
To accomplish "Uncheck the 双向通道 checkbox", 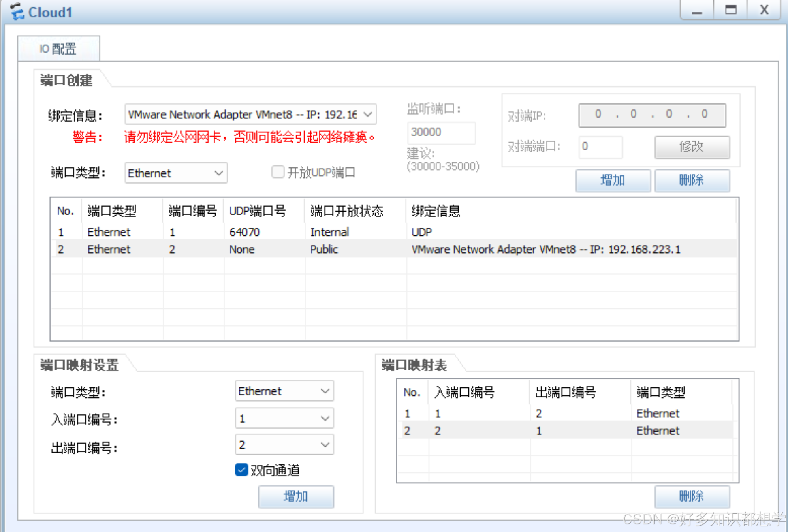I will (241, 470).
